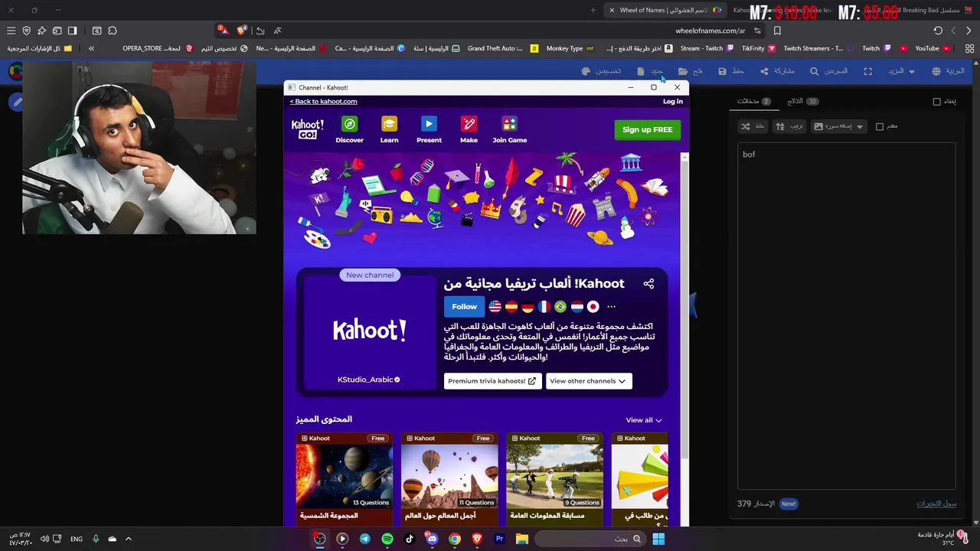Save wheel (حفظ) in Wheel of Names toolbar
The height and width of the screenshot is (551, 980).
coord(731,71)
